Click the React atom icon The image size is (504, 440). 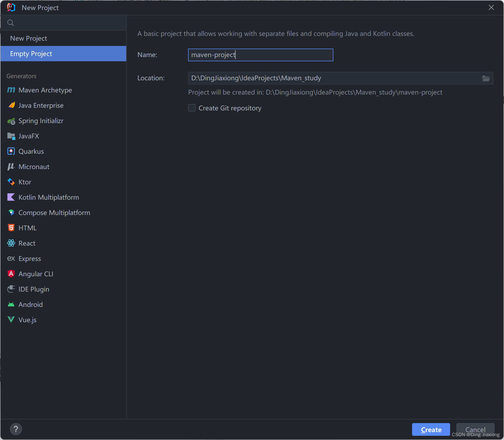coord(11,243)
